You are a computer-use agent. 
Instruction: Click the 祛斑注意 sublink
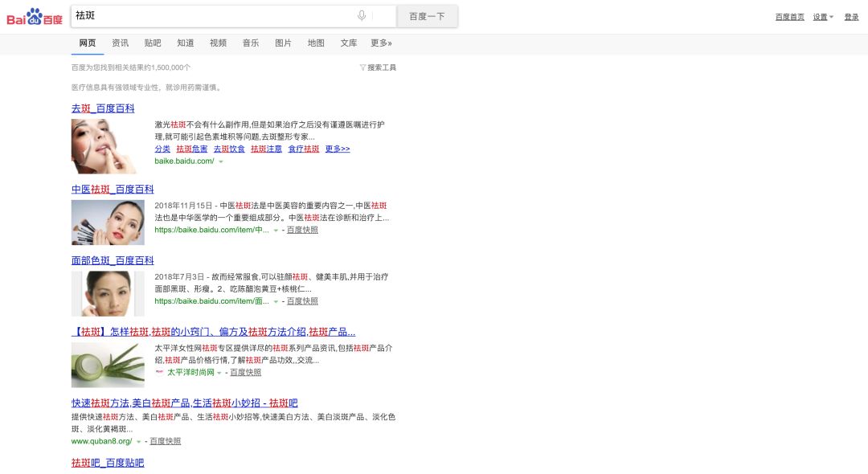point(266,149)
